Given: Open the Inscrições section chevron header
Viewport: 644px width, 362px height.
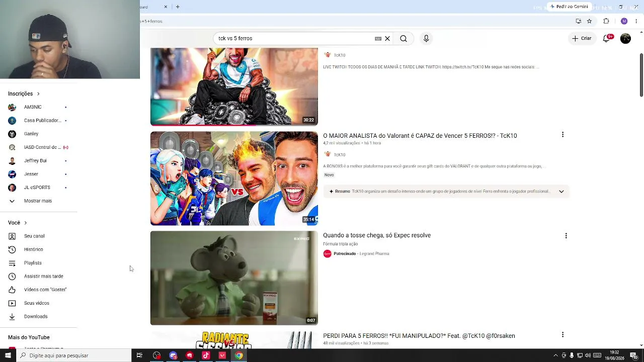Looking at the screenshot, I should pyautogui.click(x=24, y=94).
